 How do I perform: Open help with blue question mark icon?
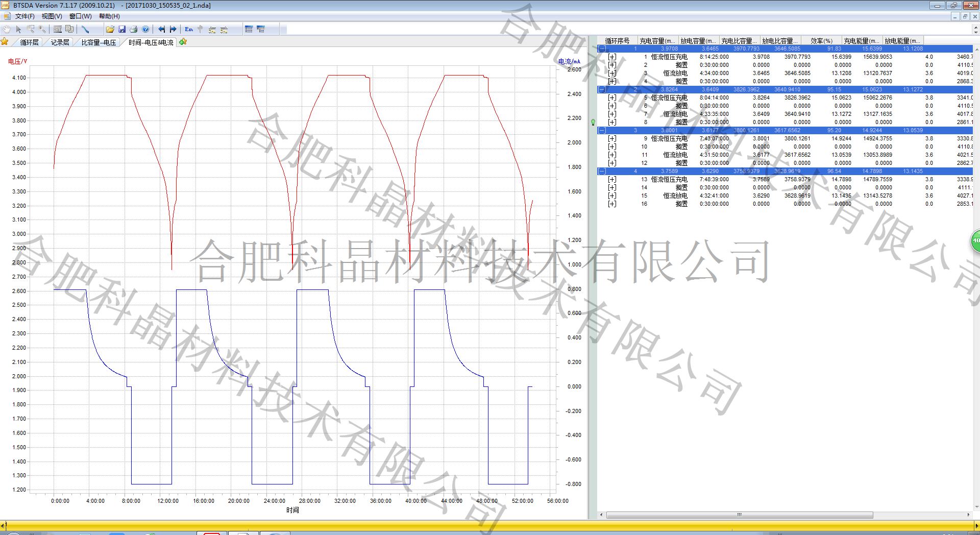[145, 30]
